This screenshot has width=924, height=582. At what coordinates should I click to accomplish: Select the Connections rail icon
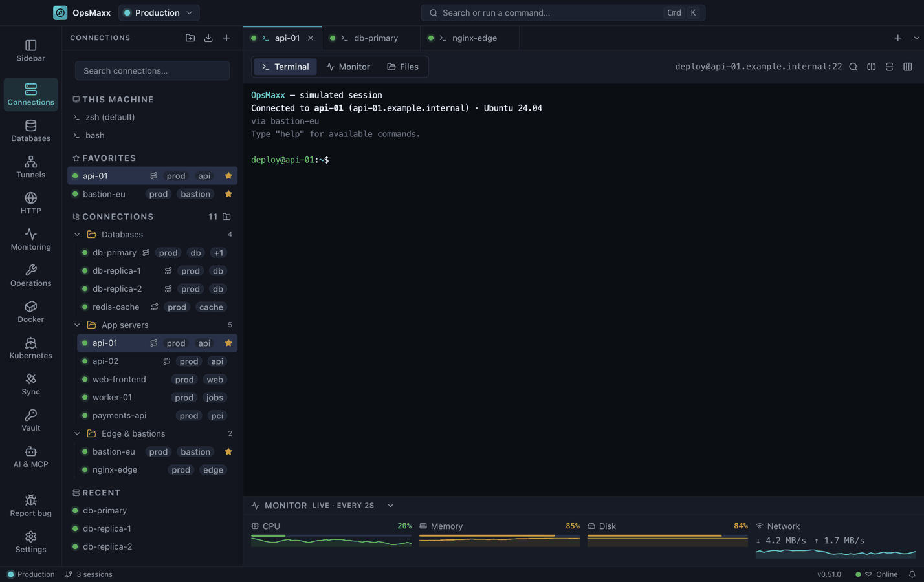(x=30, y=94)
